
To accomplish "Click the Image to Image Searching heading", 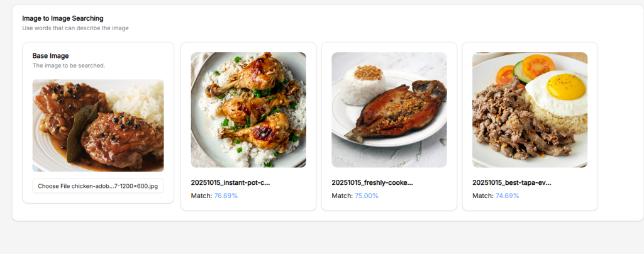I will click(x=63, y=18).
